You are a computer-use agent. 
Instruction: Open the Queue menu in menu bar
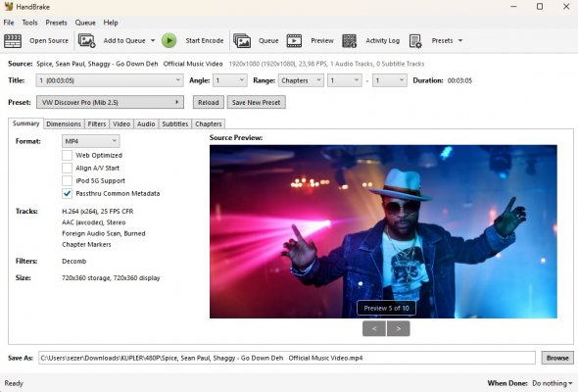(85, 23)
